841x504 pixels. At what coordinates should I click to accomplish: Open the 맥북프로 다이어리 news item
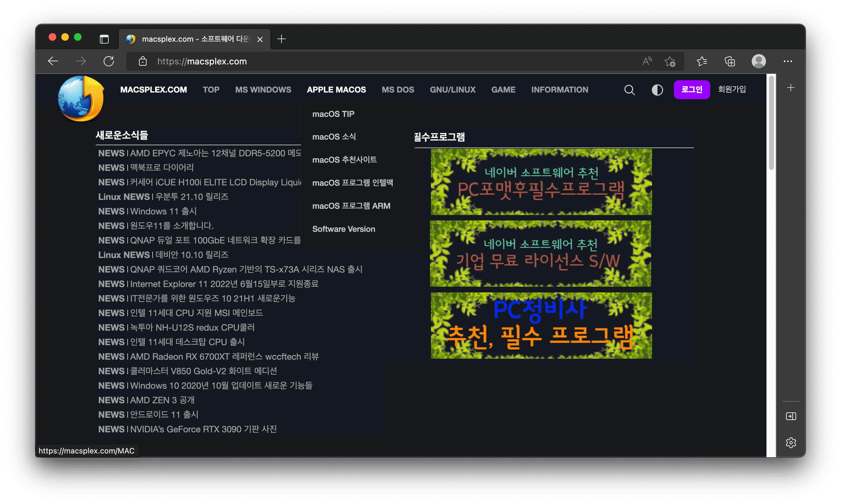pyautogui.click(x=162, y=167)
